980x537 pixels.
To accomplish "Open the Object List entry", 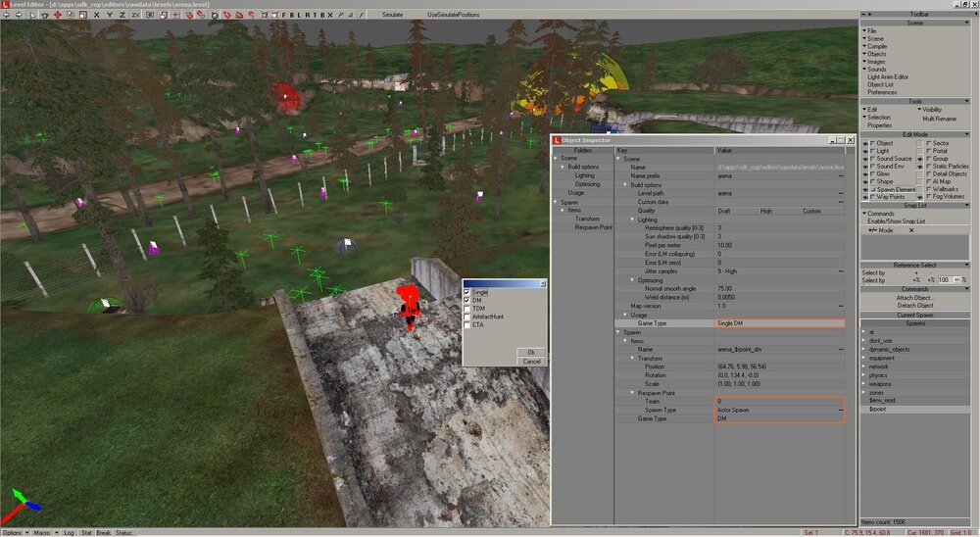I will tap(881, 84).
